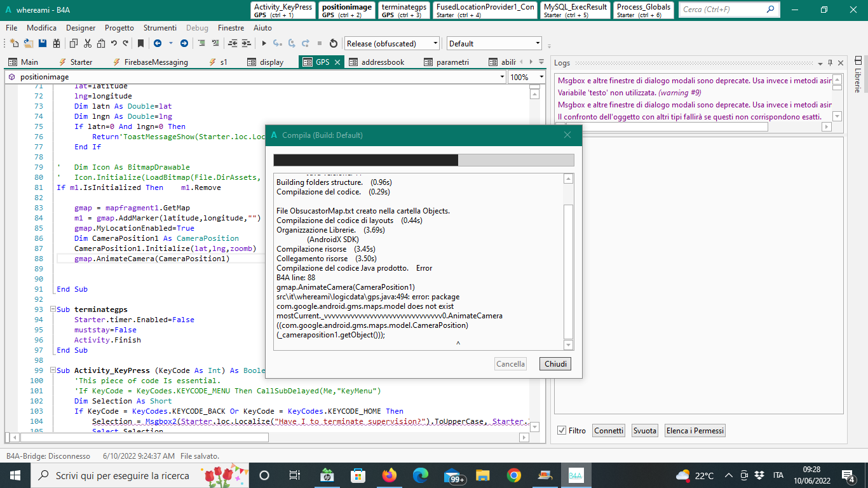868x488 pixels.
Task: Click the Cerca search input field
Action: click(x=722, y=10)
